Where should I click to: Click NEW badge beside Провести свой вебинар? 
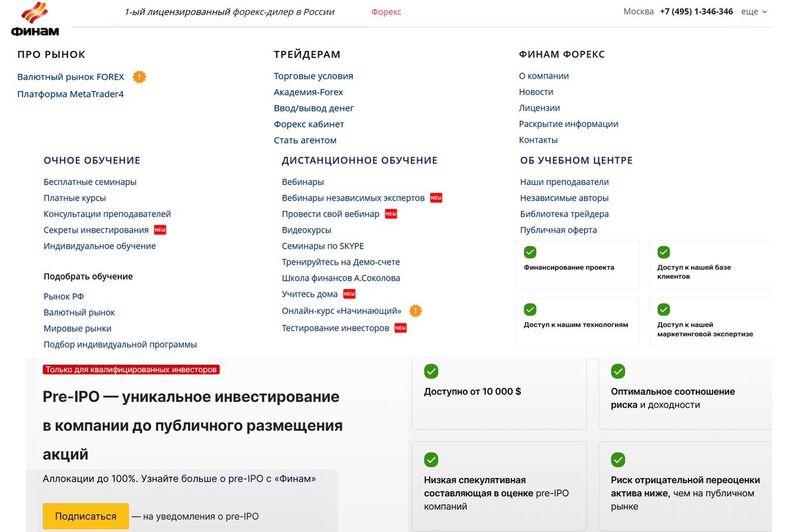391,214
